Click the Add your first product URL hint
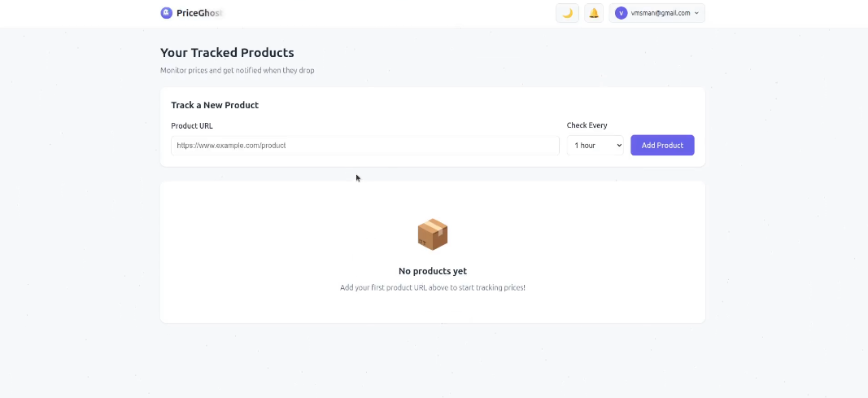The image size is (868, 398). point(433,287)
